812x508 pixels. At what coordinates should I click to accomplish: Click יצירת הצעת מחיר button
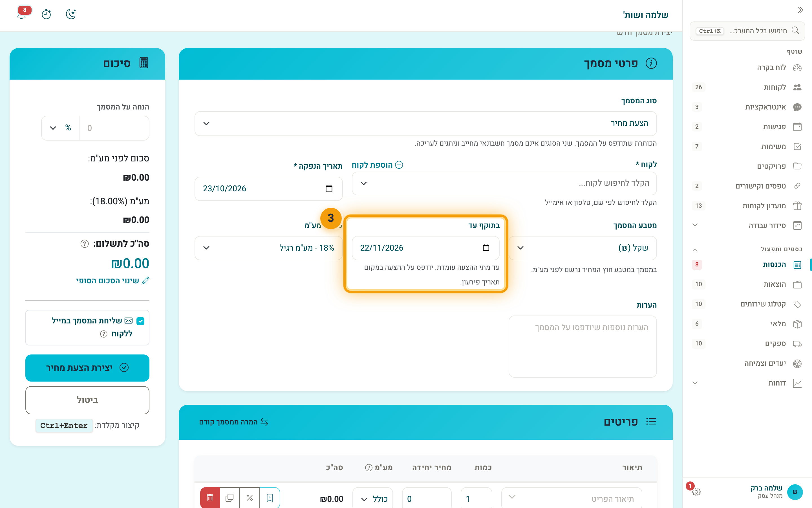[x=87, y=368]
